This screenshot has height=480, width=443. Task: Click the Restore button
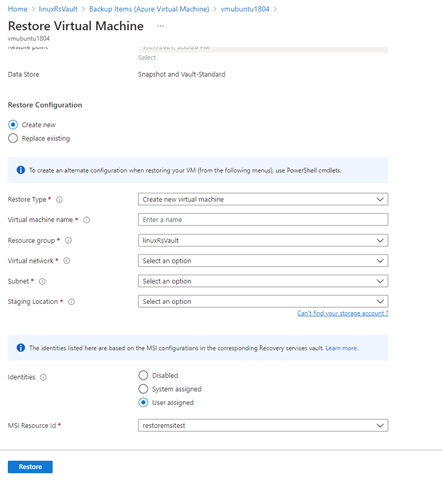point(30,467)
